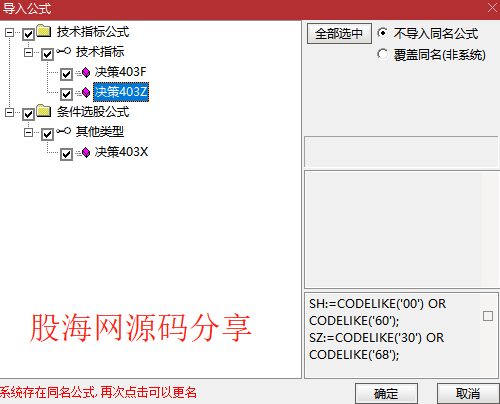Confirm the import with the 确定 button
The height and width of the screenshot is (404, 500).
tap(386, 393)
